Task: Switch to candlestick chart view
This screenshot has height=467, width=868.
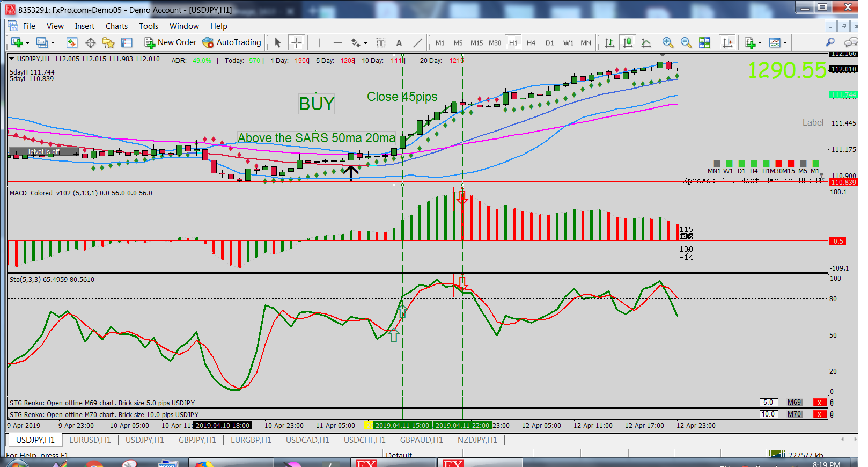Action: [x=628, y=42]
